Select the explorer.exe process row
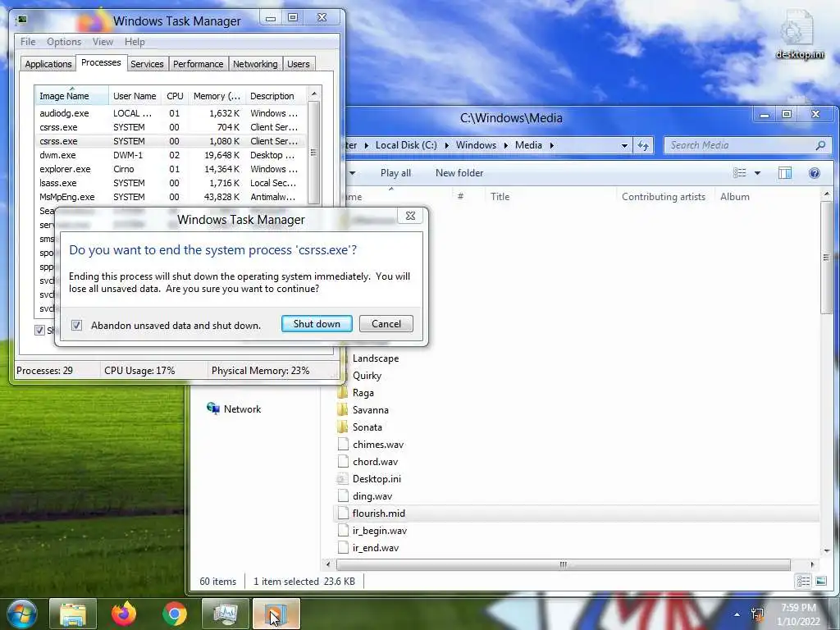 171,169
